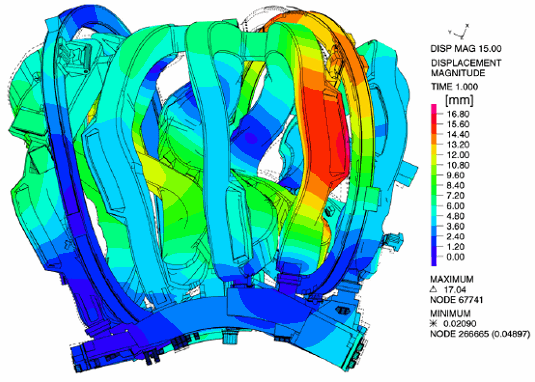Click the NODE 67741 label

click(456, 300)
